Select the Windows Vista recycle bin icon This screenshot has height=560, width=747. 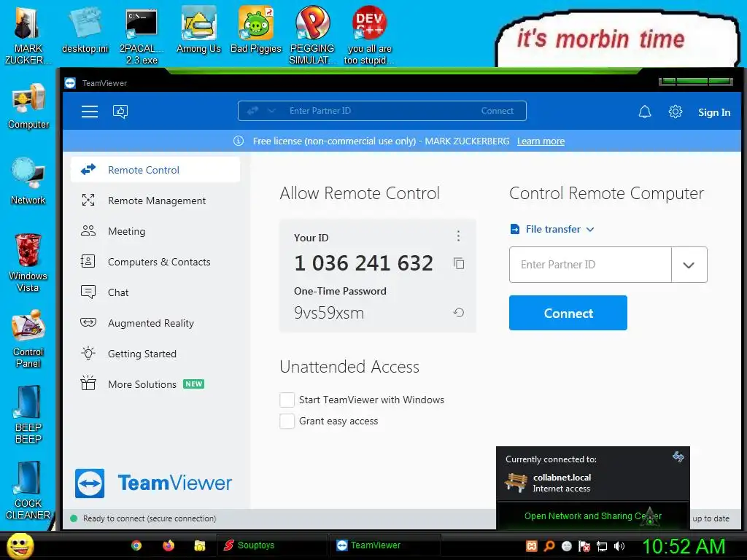[28, 262]
